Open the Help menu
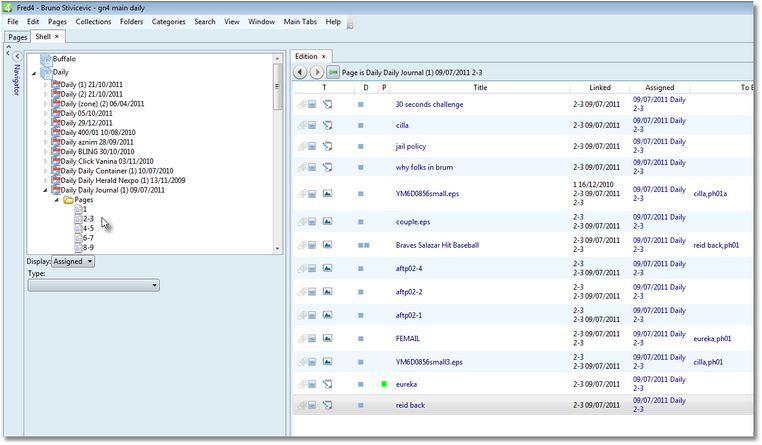762x445 pixels. pos(333,22)
